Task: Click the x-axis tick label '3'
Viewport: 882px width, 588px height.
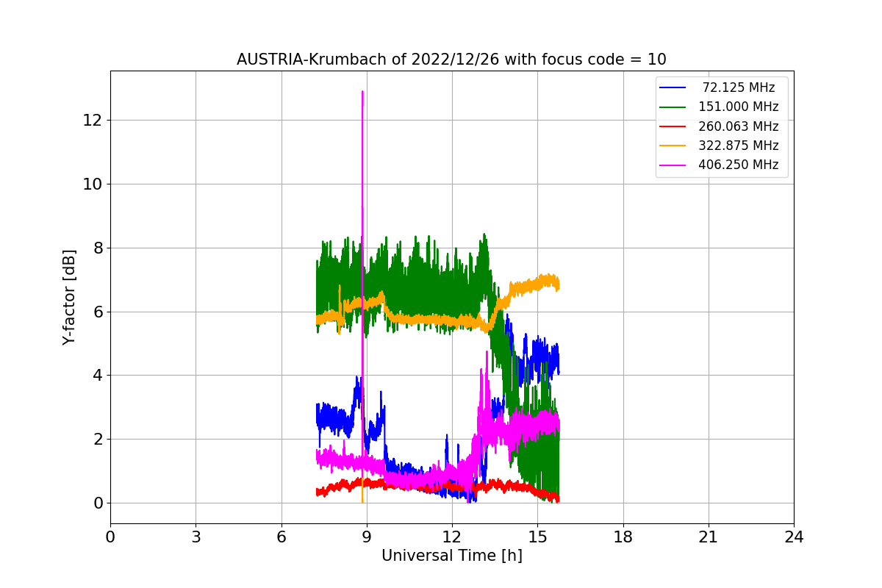Action: [196, 537]
